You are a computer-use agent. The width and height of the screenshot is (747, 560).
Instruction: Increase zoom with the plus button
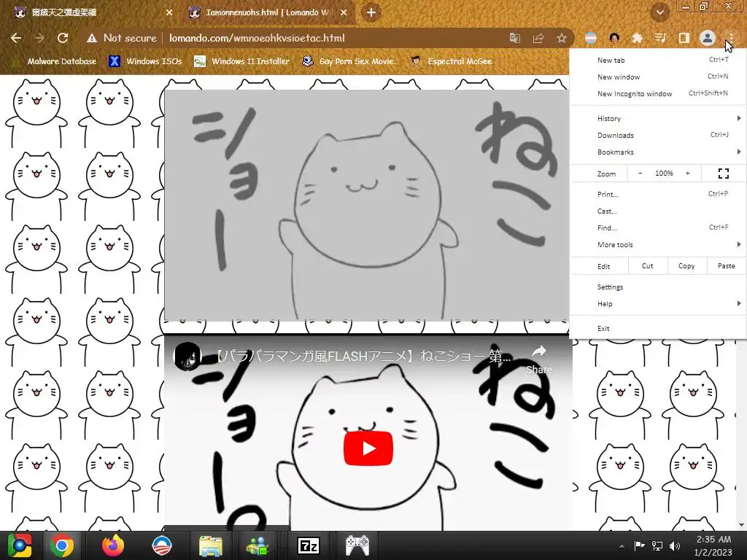(x=687, y=174)
